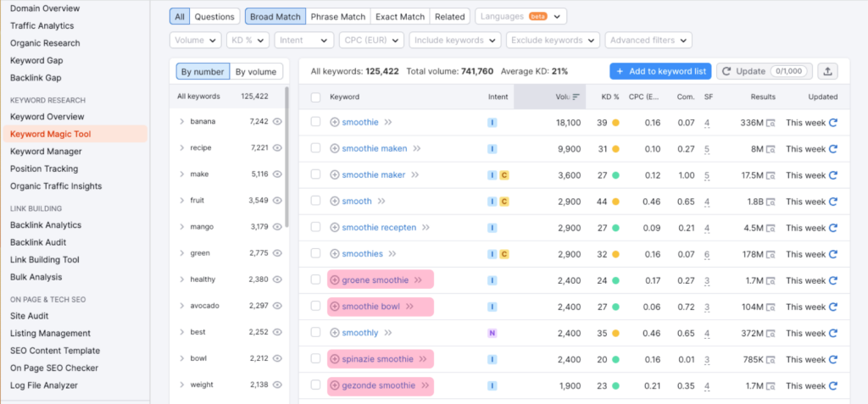Click plus icon beside groene smoothie
The height and width of the screenshot is (404, 868).
(334, 280)
